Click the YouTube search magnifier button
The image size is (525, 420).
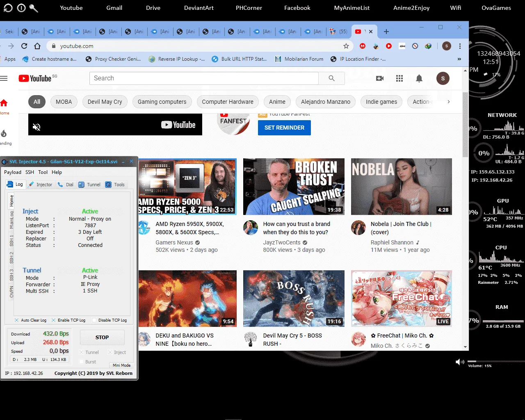click(x=331, y=78)
